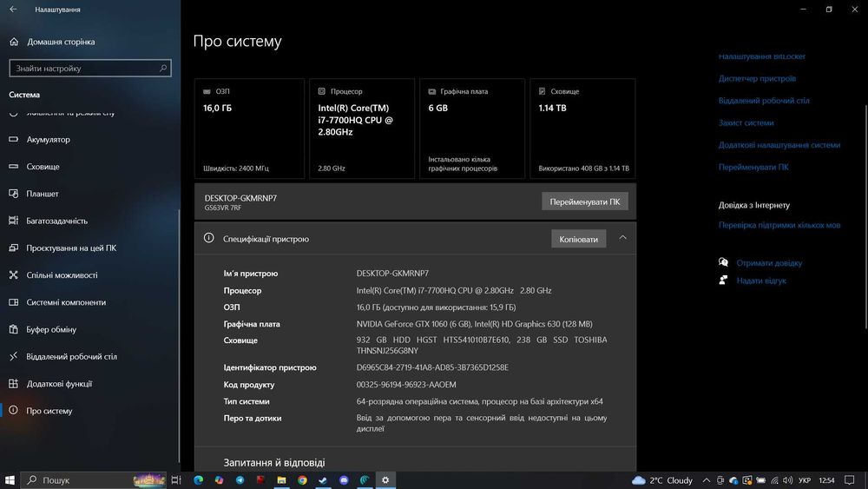The width and height of the screenshot is (868, 489).
Task: Open Сховище in the sidebar
Action: (x=43, y=167)
